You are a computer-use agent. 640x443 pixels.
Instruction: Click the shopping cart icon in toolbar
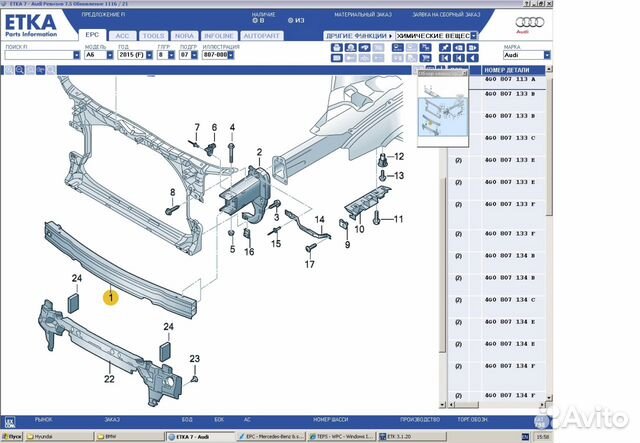point(425,58)
